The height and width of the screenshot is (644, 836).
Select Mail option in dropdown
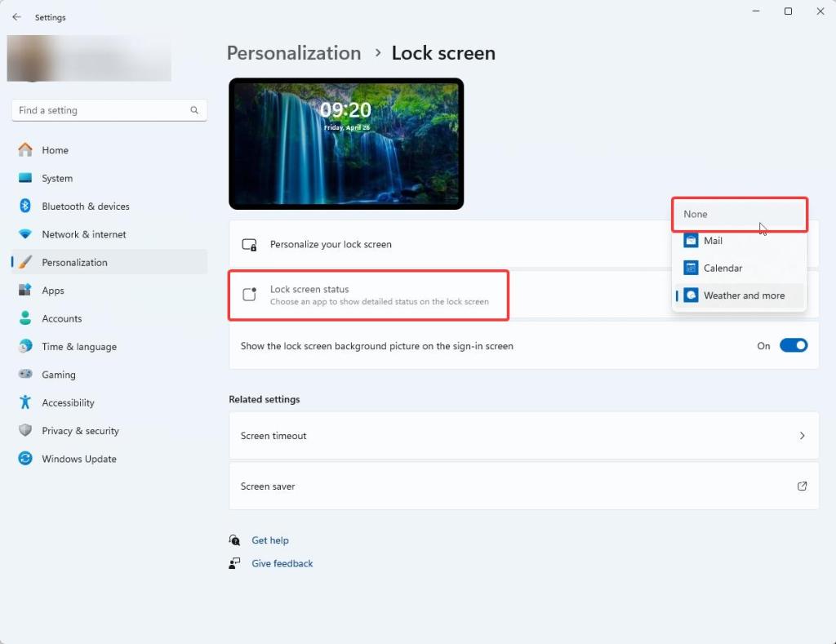point(740,241)
